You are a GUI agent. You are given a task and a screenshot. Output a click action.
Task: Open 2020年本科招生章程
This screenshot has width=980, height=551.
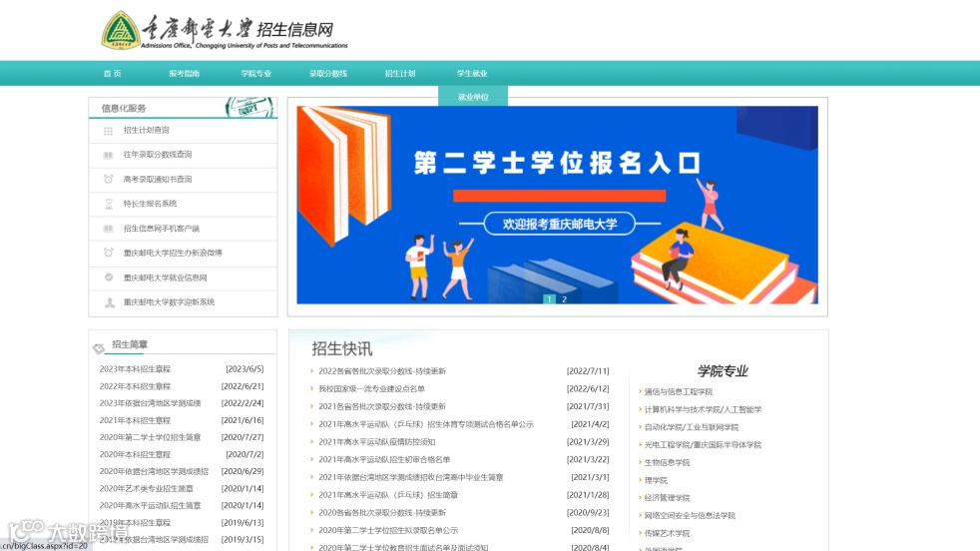coord(135,455)
